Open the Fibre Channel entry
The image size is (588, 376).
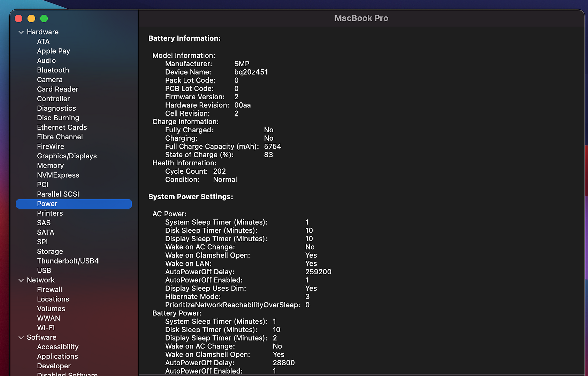click(60, 137)
